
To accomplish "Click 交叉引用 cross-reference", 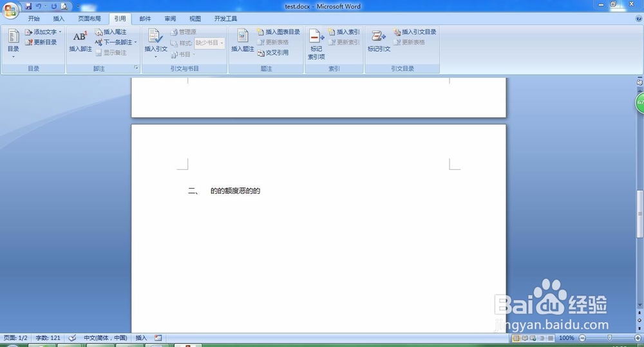I will [272, 53].
